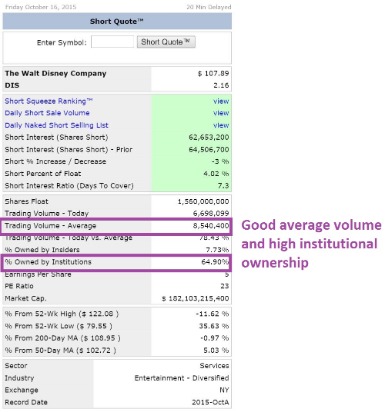Open the Short Squeeze Ranking link

pos(49,101)
